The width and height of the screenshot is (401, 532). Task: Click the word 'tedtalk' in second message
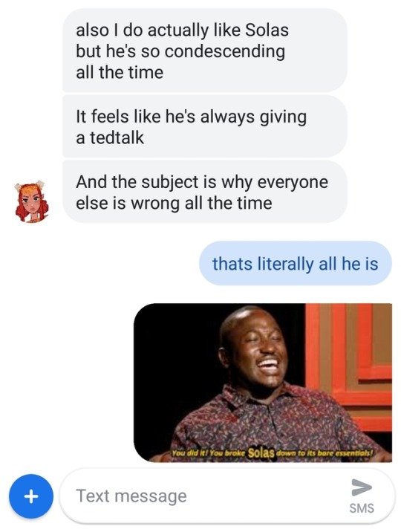tap(117, 137)
